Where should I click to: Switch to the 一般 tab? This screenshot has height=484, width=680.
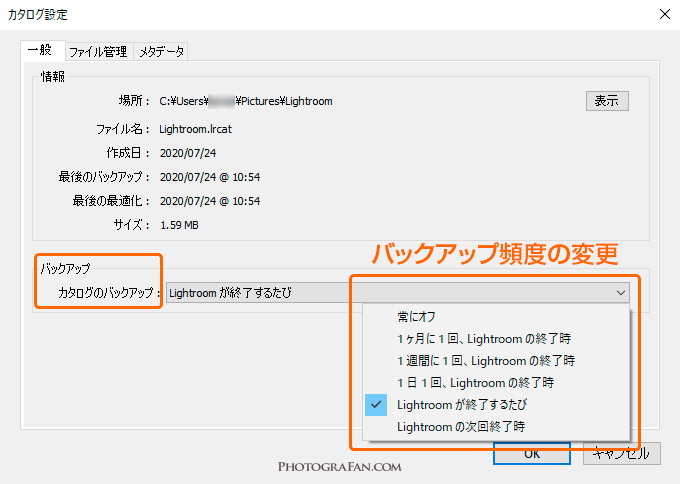coord(43,50)
